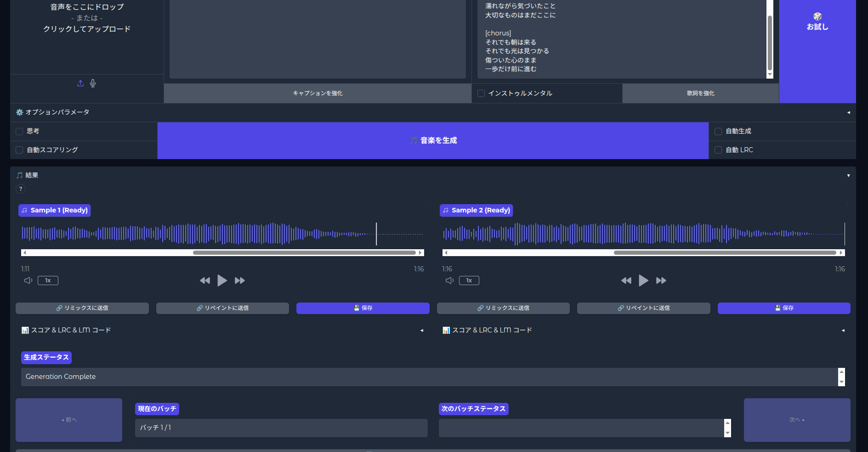The width and height of the screenshot is (868, 452).
Task: Send Sample 2 to remix (リミックスに送信)
Action: pyautogui.click(x=503, y=308)
